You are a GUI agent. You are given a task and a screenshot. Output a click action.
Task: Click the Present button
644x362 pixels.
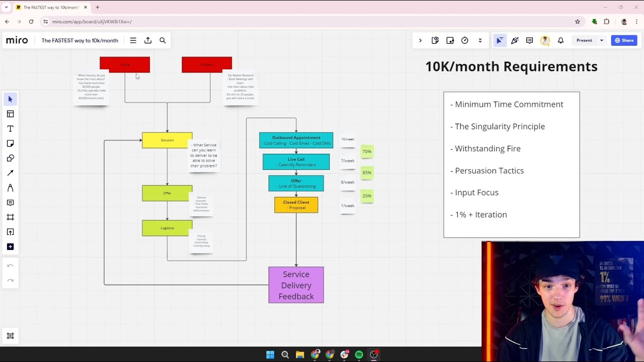click(x=584, y=40)
